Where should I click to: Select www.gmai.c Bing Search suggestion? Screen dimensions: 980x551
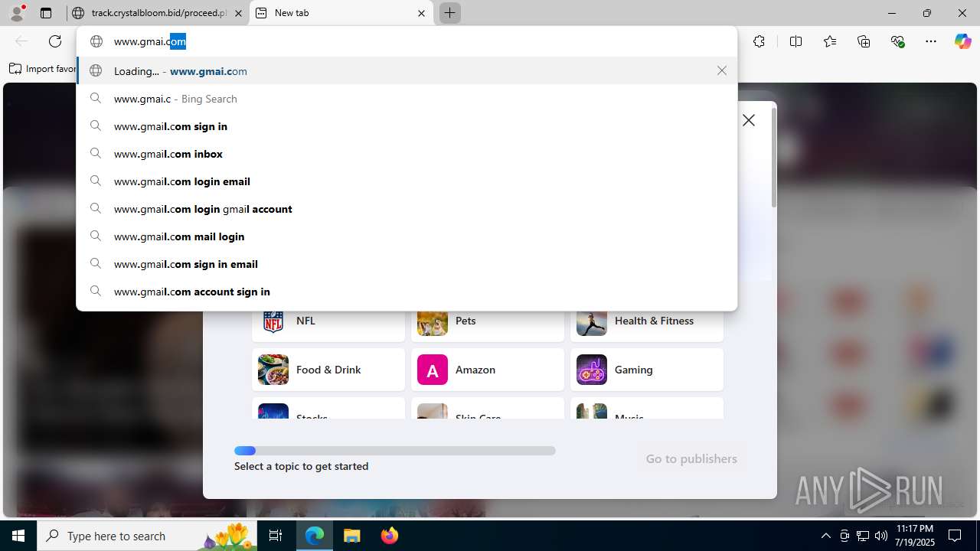[407, 99]
